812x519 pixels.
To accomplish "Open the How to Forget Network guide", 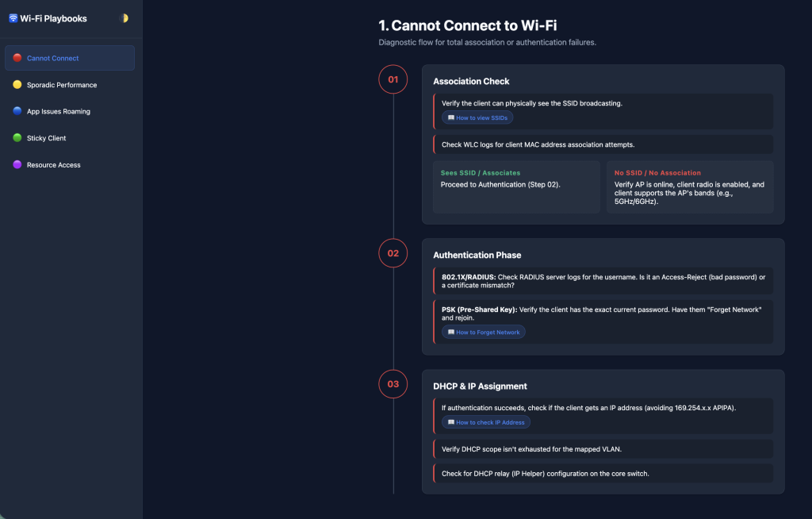I will 483,332.
